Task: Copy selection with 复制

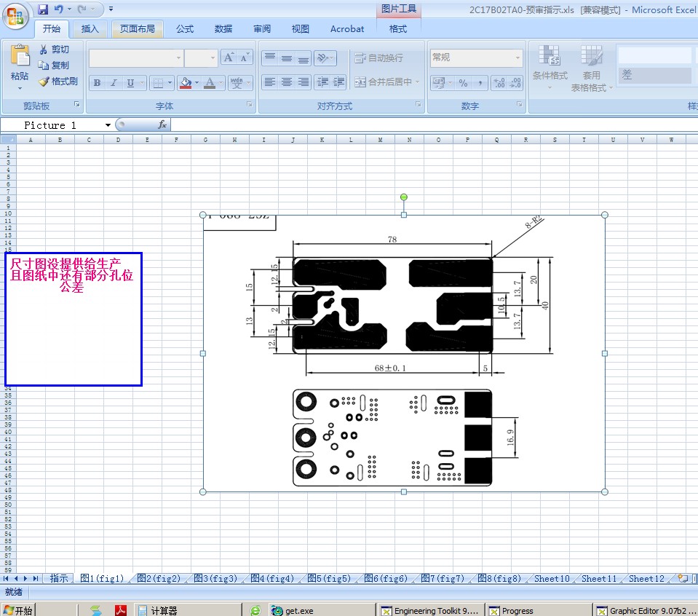Action: [54, 66]
